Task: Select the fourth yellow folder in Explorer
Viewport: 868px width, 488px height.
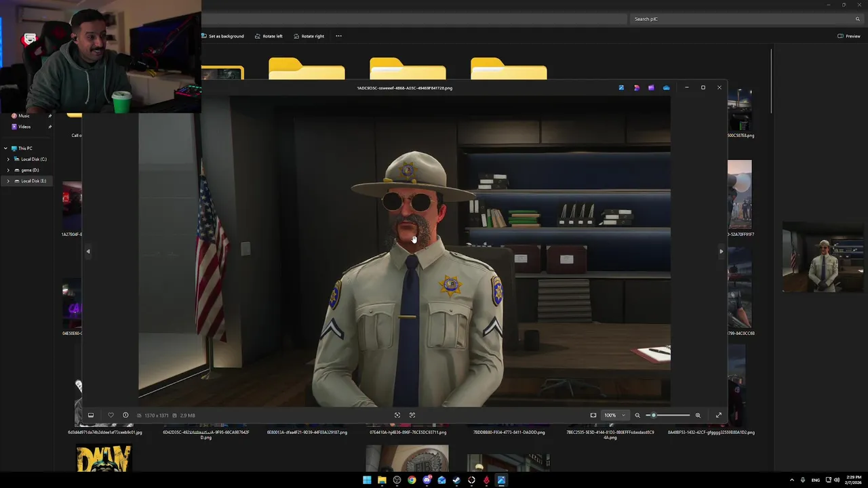Action: [x=509, y=68]
